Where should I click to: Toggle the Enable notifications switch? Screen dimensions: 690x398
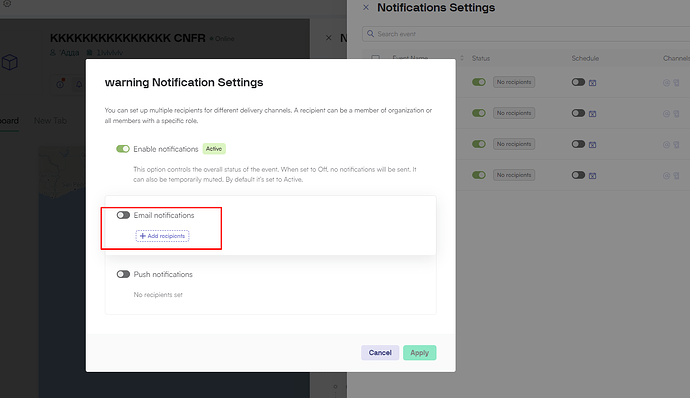123,149
